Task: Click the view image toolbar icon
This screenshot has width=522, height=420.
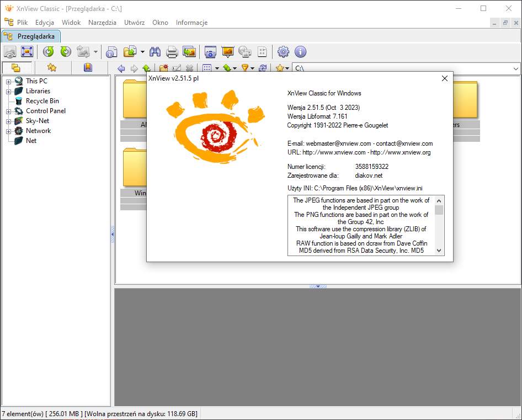Action: click(10, 52)
